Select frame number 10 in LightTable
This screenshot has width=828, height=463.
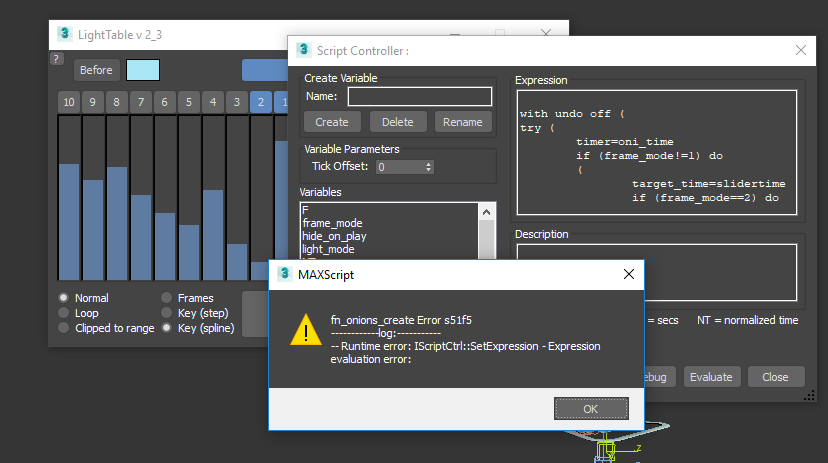click(x=69, y=102)
